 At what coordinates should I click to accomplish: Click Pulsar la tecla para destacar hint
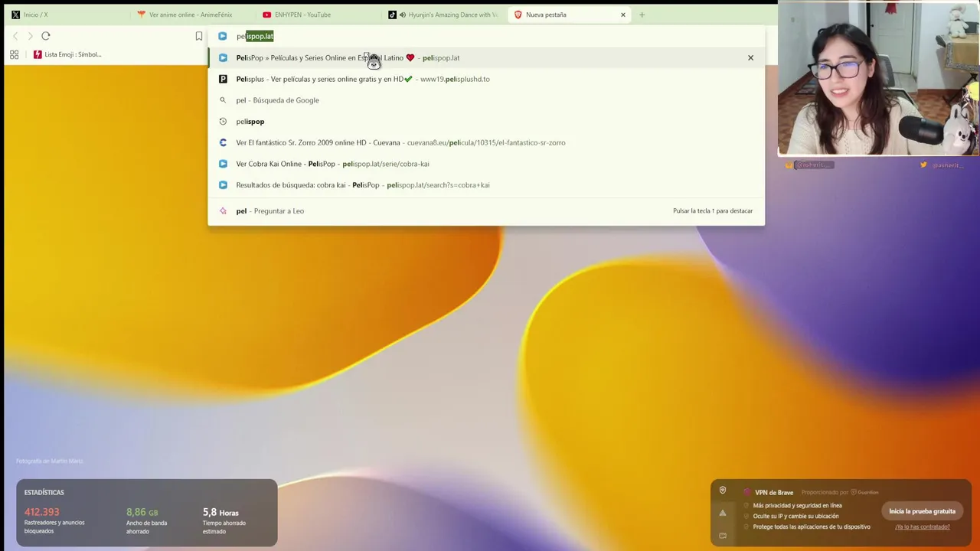click(x=713, y=210)
